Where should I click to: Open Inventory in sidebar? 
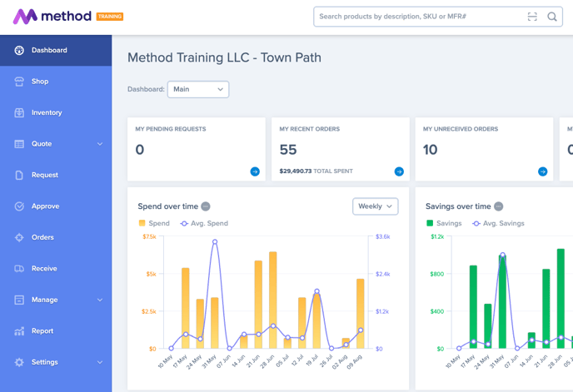click(x=56, y=112)
